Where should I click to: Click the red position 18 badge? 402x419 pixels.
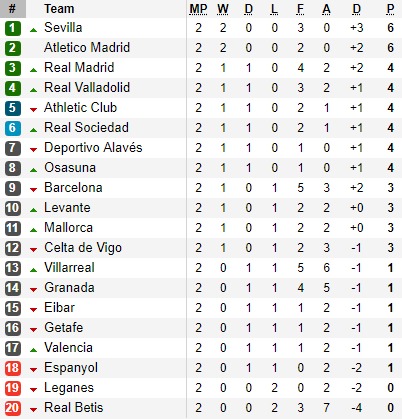[x=13, y=368]
